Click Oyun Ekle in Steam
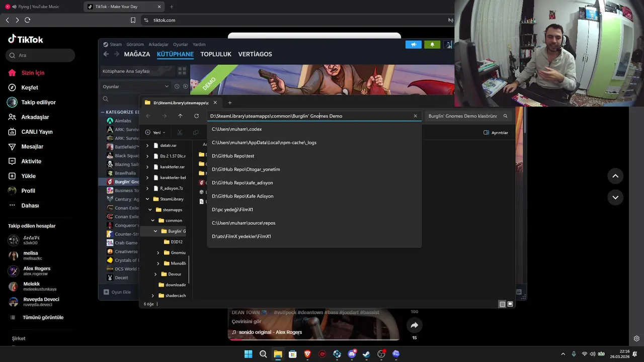Viewport: 644px width, 362px height. click(117, 292)
